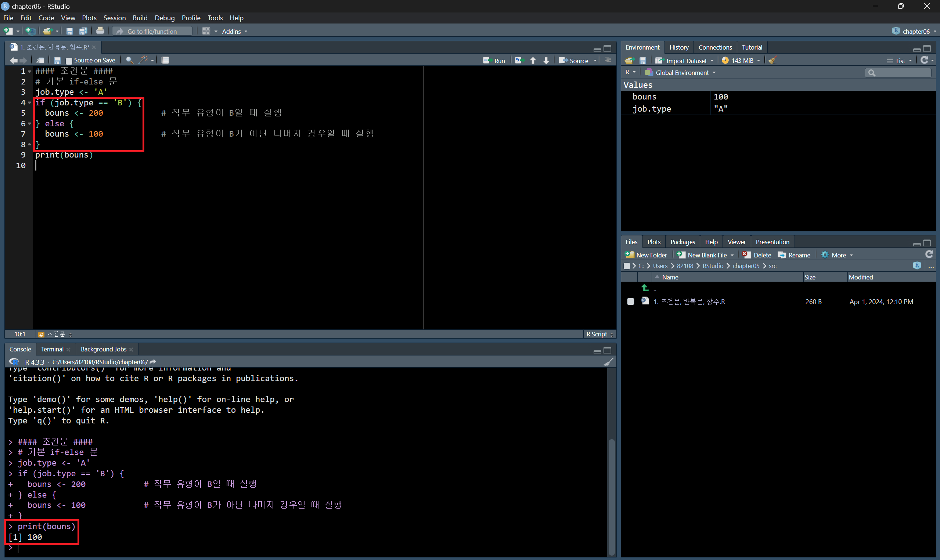Refresh the Files pane listing
Viewport: 940px width, 560px height.
coord(929,255)
